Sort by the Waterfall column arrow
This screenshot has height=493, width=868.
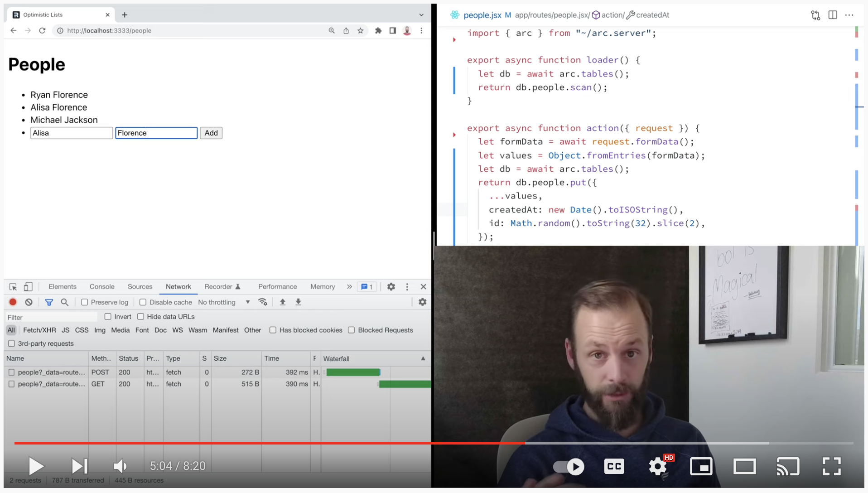[x=423, y=358]
